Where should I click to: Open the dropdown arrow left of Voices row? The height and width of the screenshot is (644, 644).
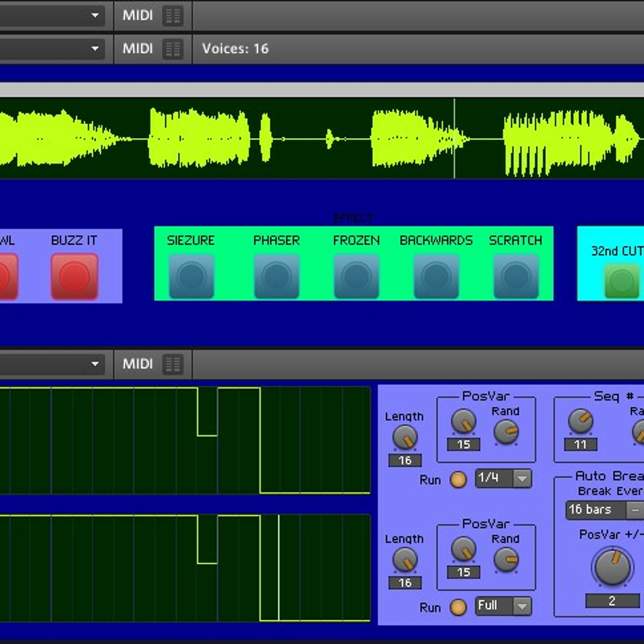coord(95,49)
